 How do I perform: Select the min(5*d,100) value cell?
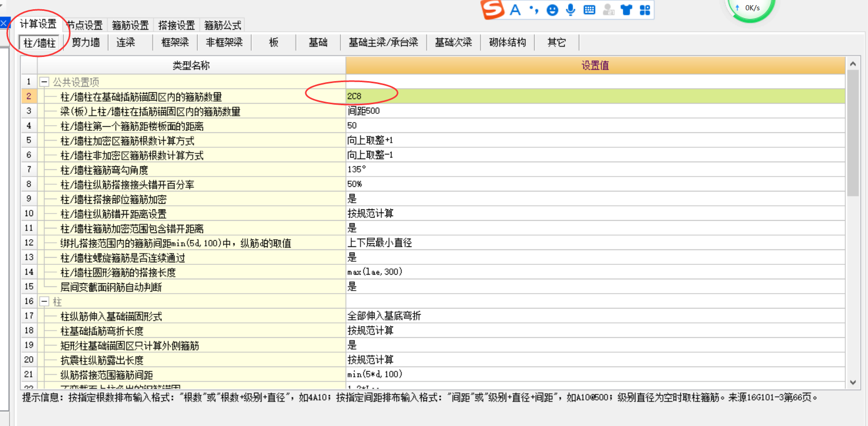coord(595,375)
